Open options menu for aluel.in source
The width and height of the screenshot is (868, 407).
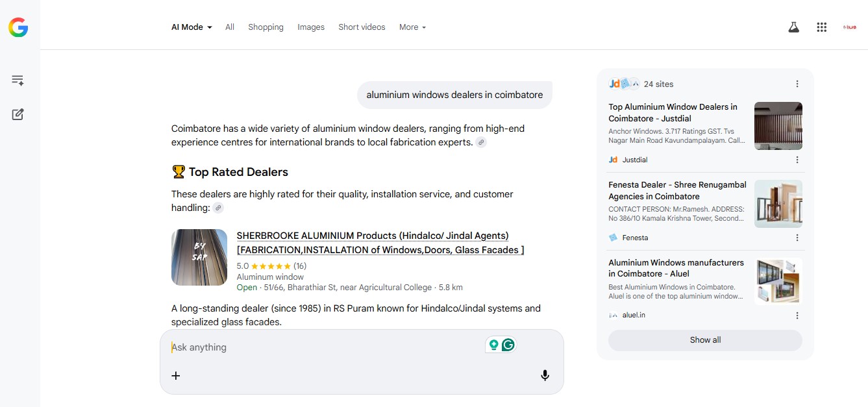pos(797,315)
